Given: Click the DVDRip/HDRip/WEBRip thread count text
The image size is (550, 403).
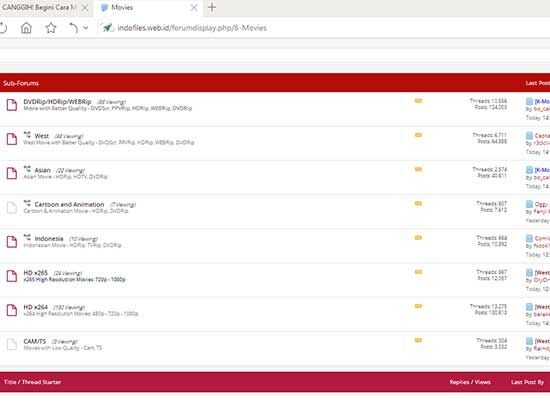Looking at the screenshot, I should [x=488, y=101].
